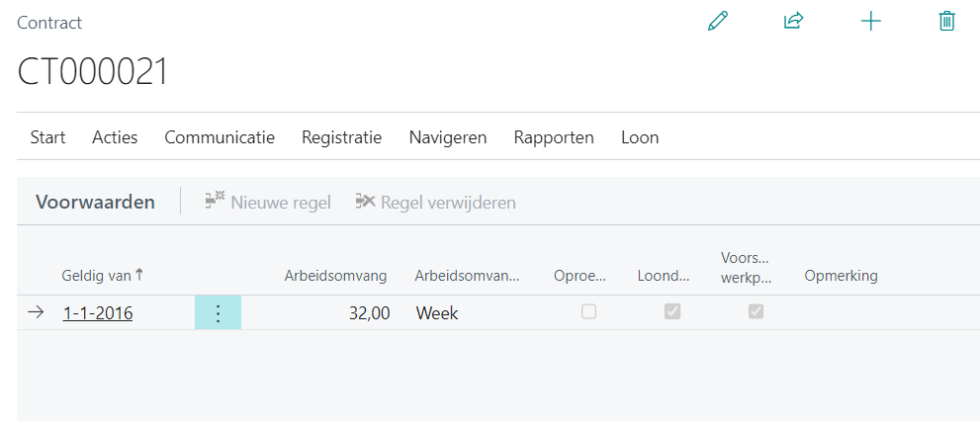Click the Voorwaarden section heading
Viewport: 980px width, 428px height.
(95, 202)
